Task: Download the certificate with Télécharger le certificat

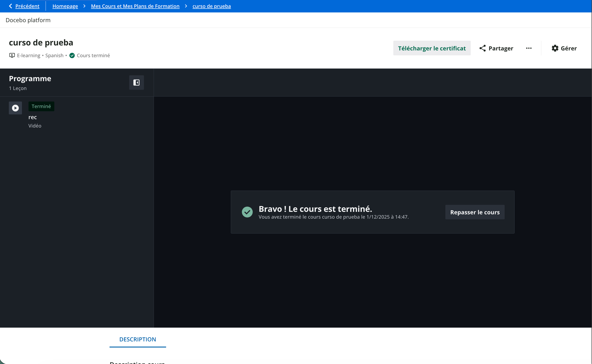Action: [x=432, y=48]
